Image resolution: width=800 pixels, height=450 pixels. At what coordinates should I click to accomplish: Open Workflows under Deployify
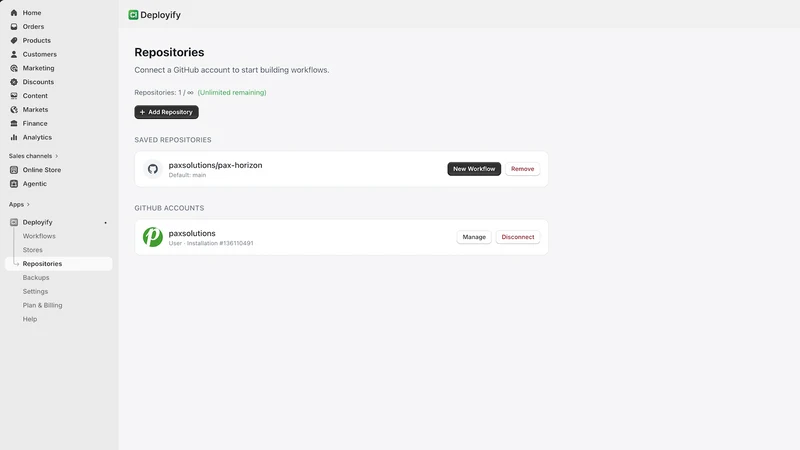39,236
